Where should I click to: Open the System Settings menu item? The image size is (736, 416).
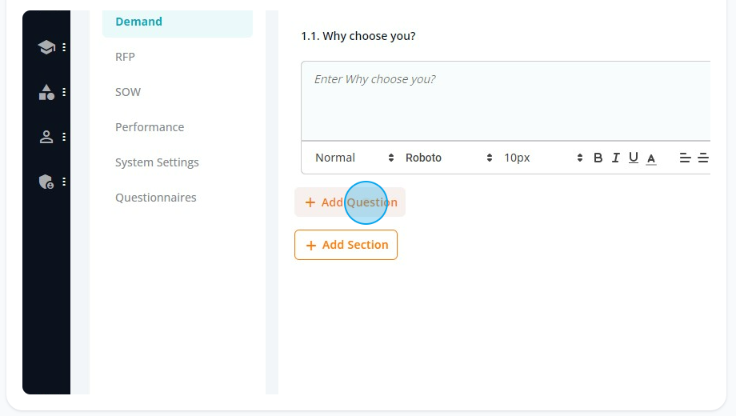(157, 162)
